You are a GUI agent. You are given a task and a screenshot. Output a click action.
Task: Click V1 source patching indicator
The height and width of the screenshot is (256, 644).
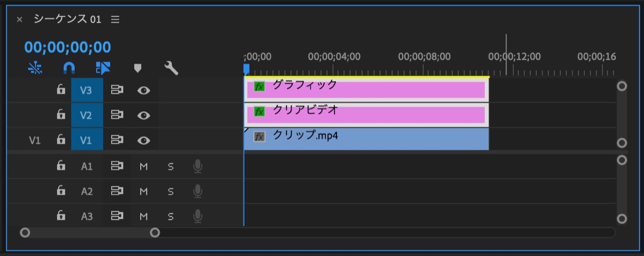pyautogui.click(x=35, y=141)
